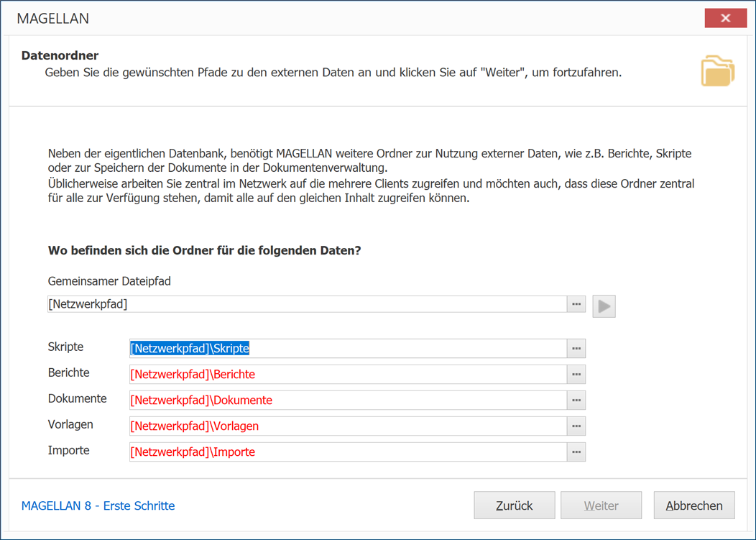Browse for the Vorlagen folder
The height and width of the screenshot is (540, 756).
[576, 426]
